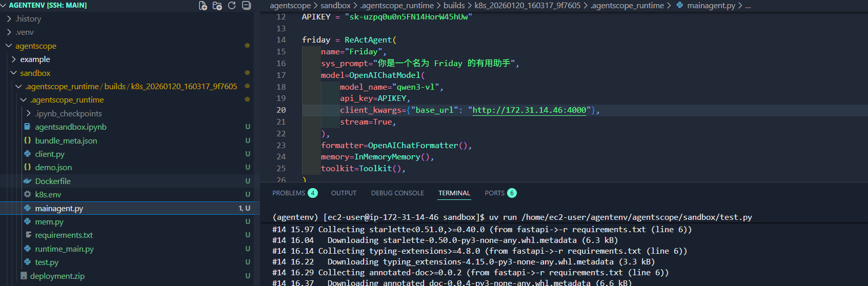868x286 pixels.
Task: Select the TERMINAL panel tab
Action: (x=454, y=193)
